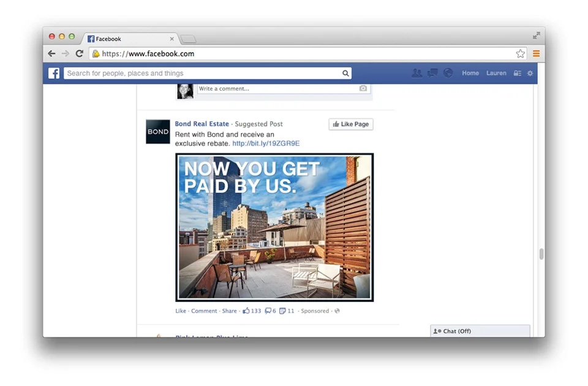
Task: Click the Write a comment field
Action: (263, 88)
